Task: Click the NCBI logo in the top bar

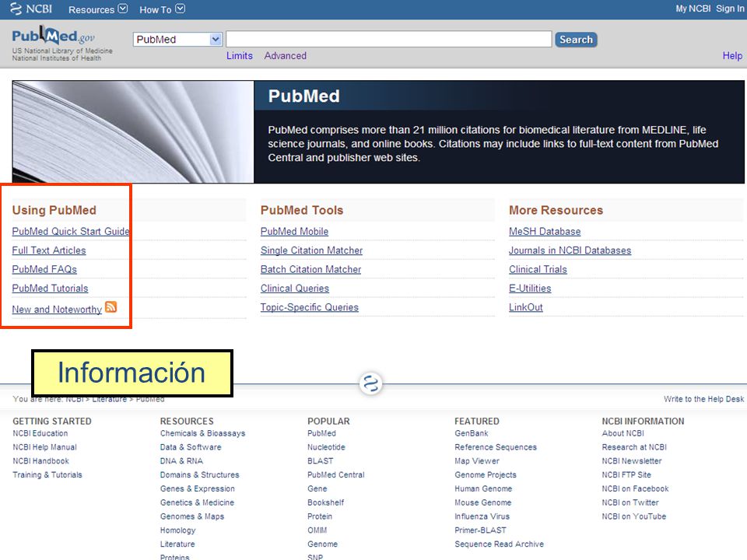Action: pyautogui.click(x=31, y=9)
